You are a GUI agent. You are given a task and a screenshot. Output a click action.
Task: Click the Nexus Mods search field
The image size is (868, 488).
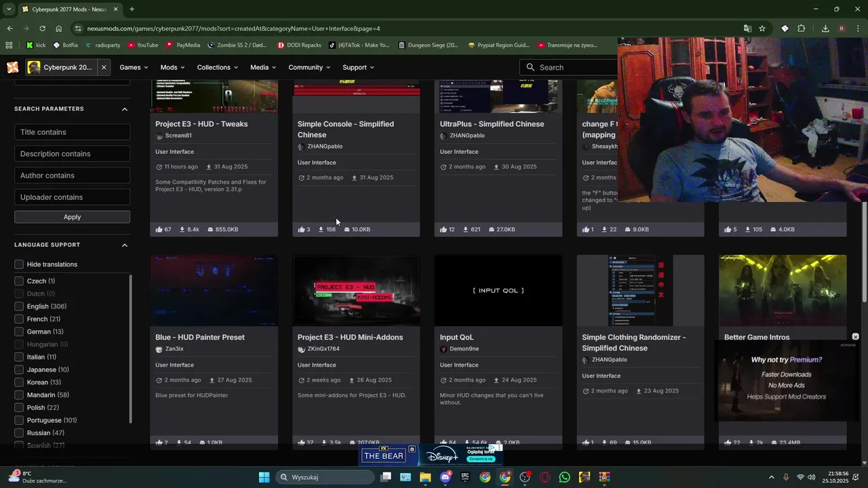(570, 67)
